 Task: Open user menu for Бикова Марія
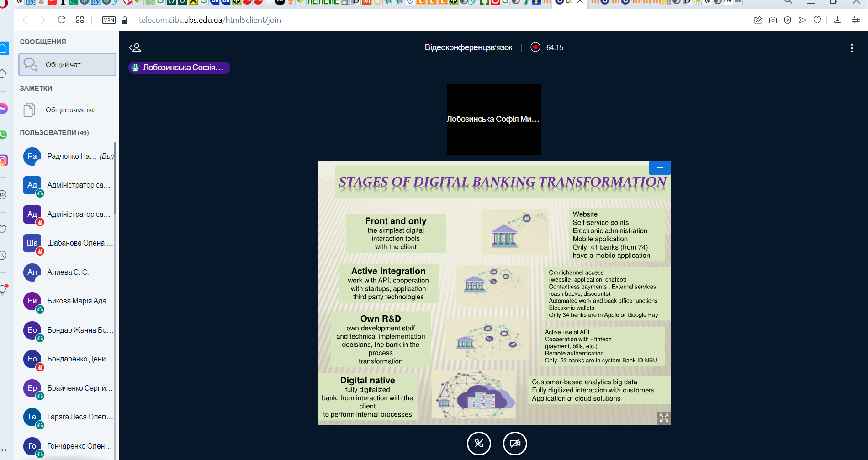pos(68,301)
